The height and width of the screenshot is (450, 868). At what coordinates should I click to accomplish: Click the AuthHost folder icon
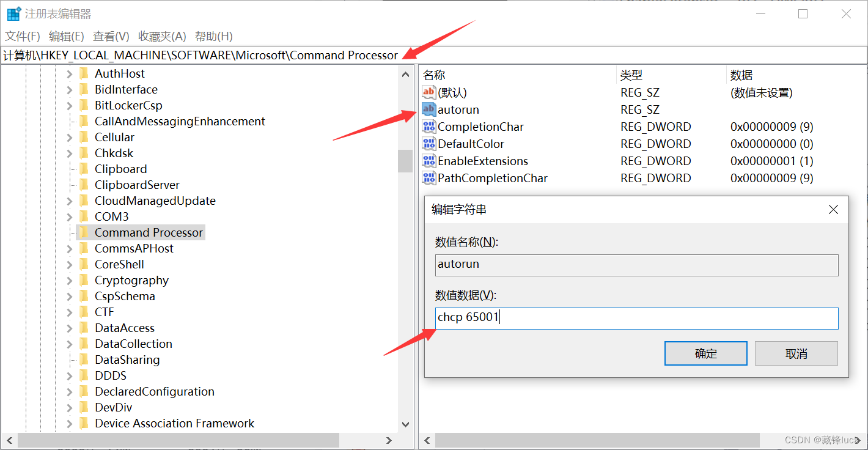point(84,73)
